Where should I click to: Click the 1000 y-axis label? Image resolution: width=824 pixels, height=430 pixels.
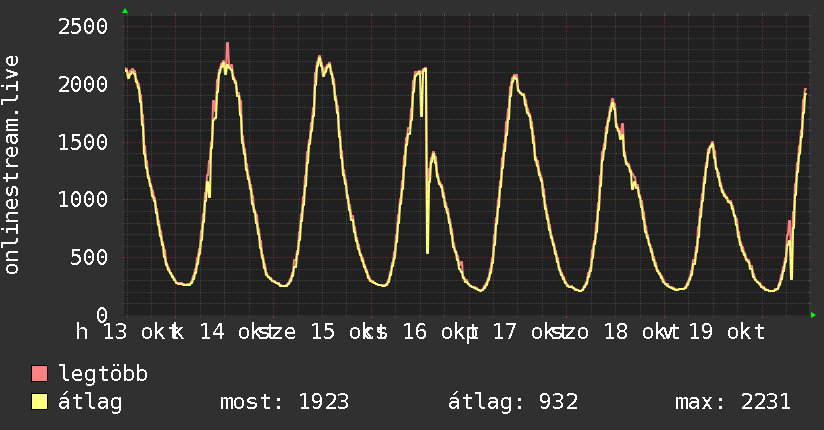coord(83,199)
